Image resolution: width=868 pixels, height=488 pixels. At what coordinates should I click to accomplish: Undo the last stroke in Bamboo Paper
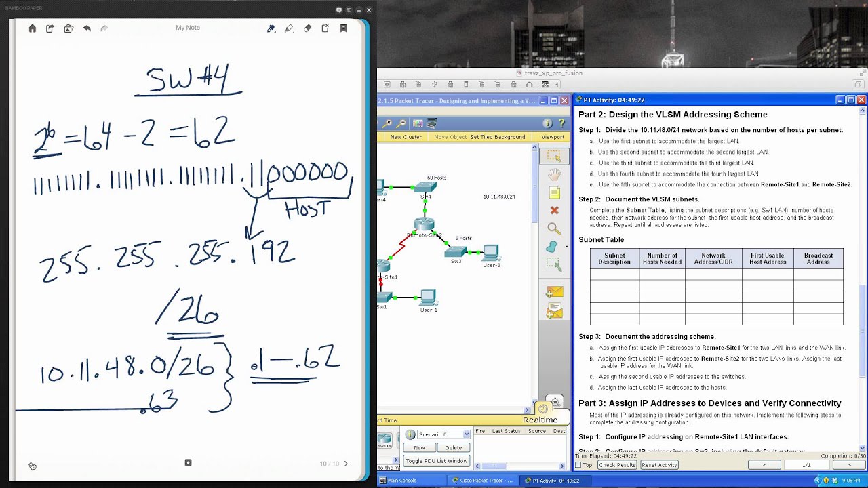click(x=87, y=28)
